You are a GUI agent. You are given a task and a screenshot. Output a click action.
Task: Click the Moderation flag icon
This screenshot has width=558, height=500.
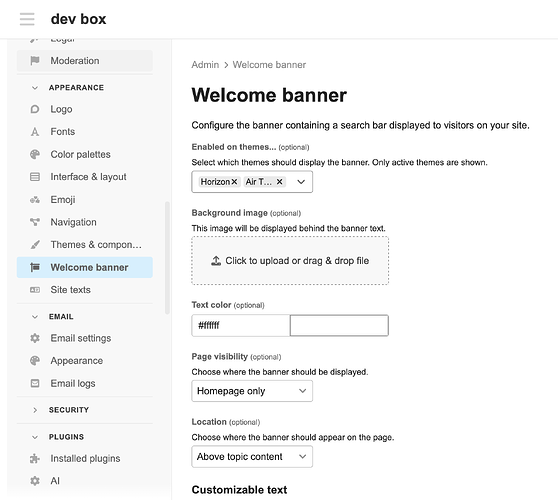click(35, 61)
